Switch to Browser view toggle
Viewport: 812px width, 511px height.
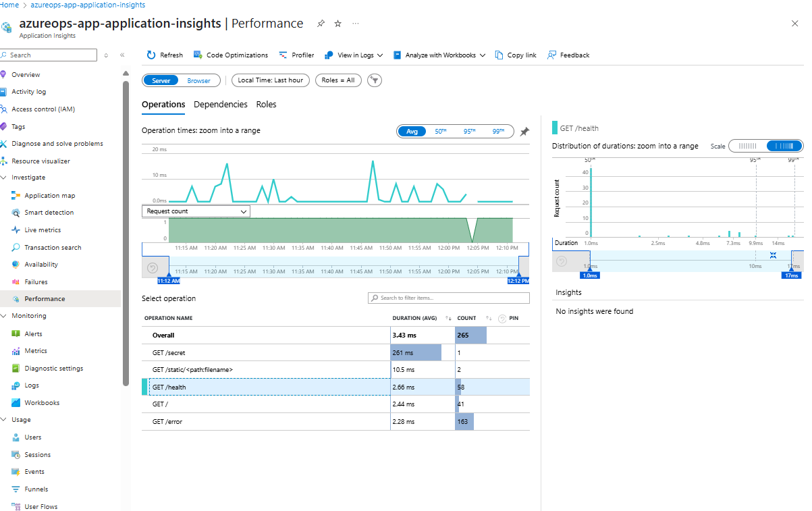click(198, 80)
